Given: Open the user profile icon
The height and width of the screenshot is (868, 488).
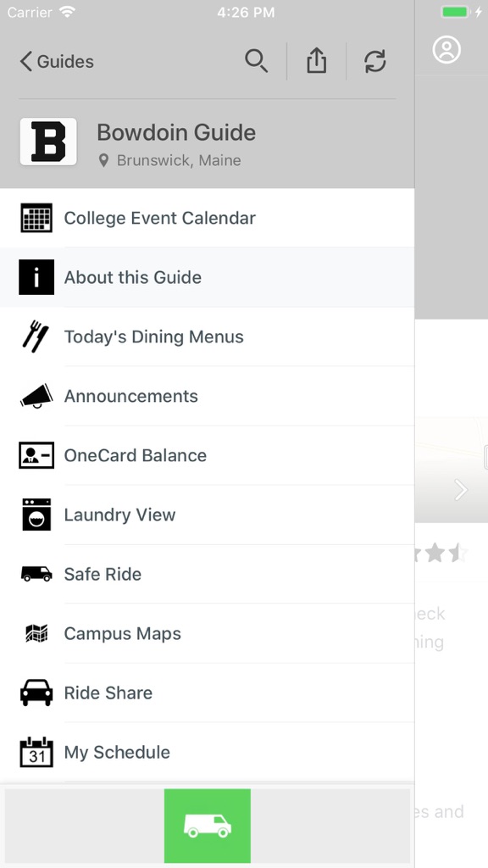Looking at the screenshot, I should (x=446, y=50).
